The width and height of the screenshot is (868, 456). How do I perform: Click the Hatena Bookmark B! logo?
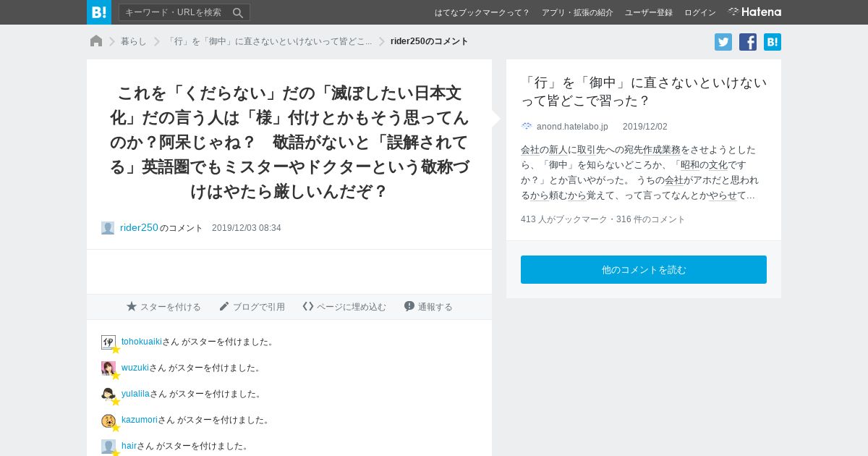click(99, 12)
